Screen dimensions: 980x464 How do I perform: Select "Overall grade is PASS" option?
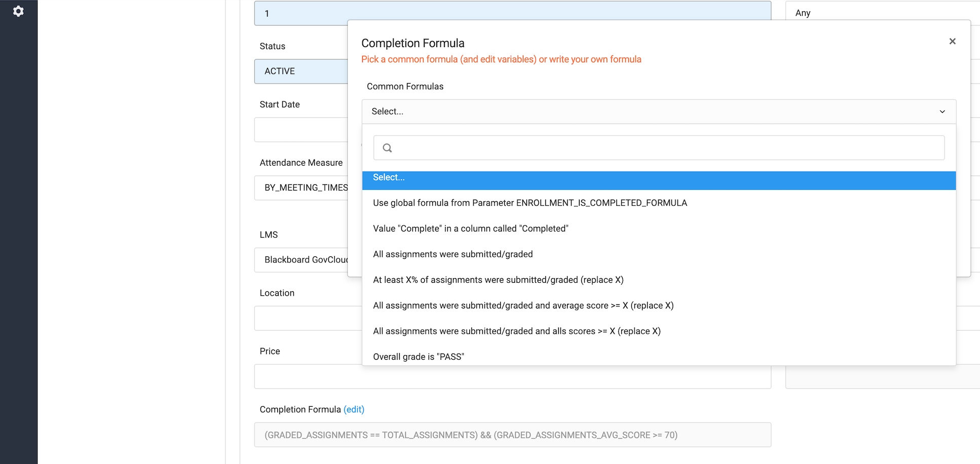point(419,356)
